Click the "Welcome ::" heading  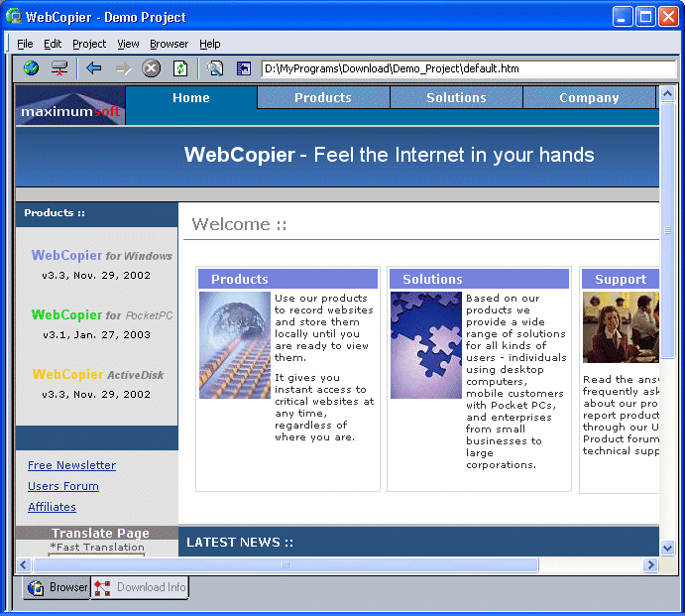[x=239, y=224]
